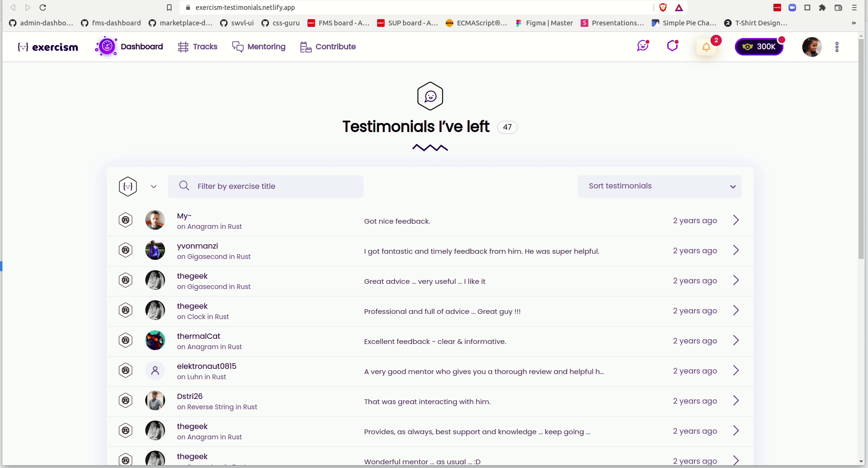The height and width of the screenshot is (468, 868).
Task: Open the user avatar profile menu
Action: click(812, 47)
